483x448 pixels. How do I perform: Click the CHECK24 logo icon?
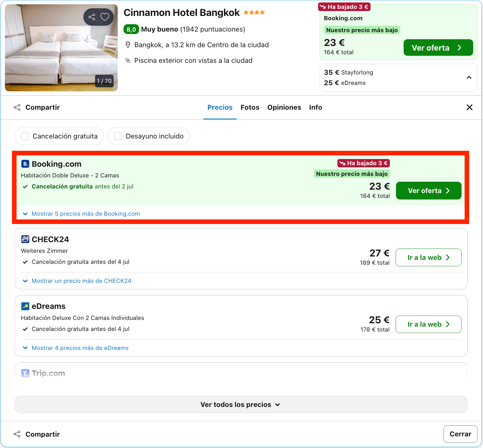point(25,239)
